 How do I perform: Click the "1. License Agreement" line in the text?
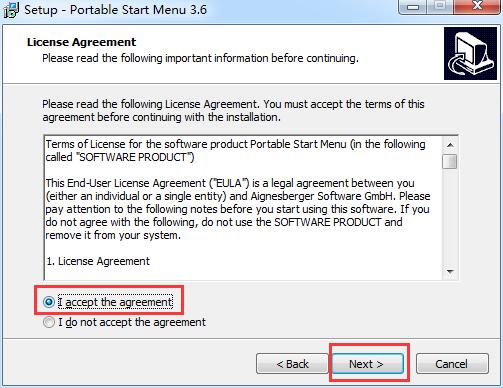(98, 261)
